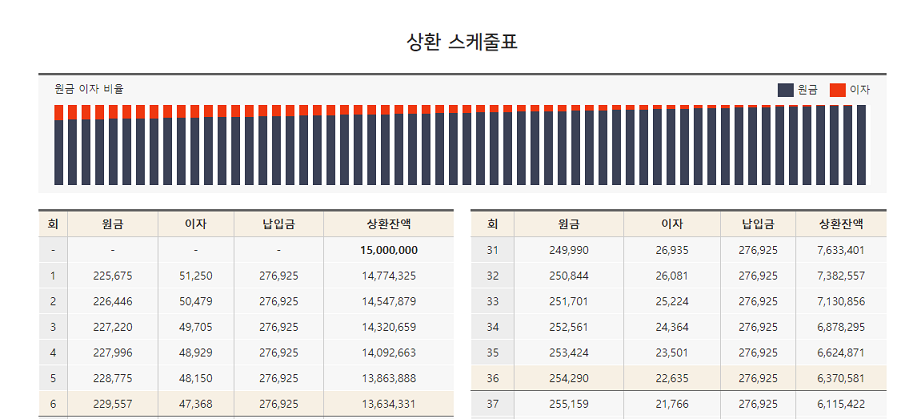Image resolution: width=897 pixels, height=419 pixels.
Task: Select remaining balance 6,624,871
Action: click(x=841, y=353)
